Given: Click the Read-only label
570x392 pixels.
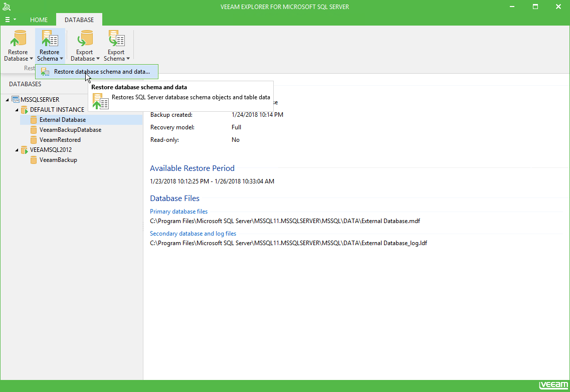Looking at the screenshot, I should (x=164, y=140).
